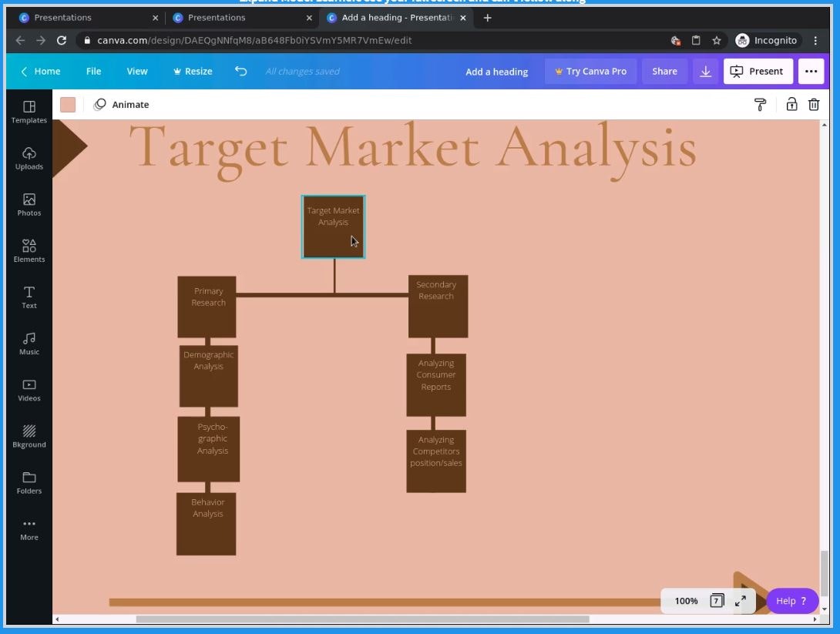Start presentation with Present button
Screen dimensions: 840x634
coord(758,71)
